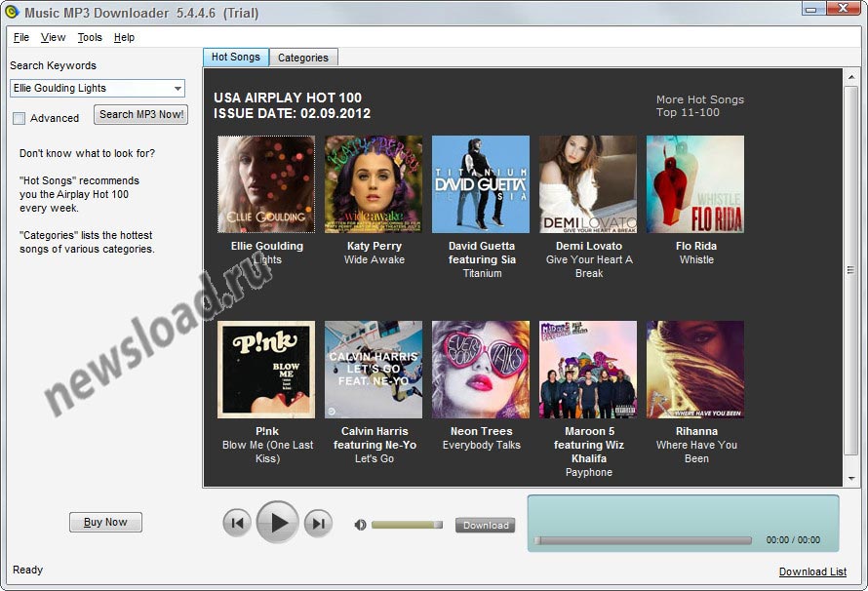This screenshot has height=591, width=868.
Task: Click the Ready status bar text
Action: click(27, 570)
